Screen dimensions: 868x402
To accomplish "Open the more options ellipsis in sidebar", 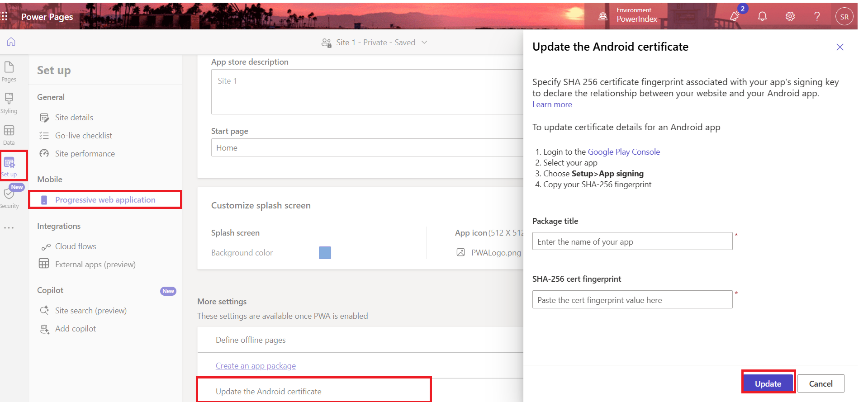I will pyautogui.click(x=9, y=228).
